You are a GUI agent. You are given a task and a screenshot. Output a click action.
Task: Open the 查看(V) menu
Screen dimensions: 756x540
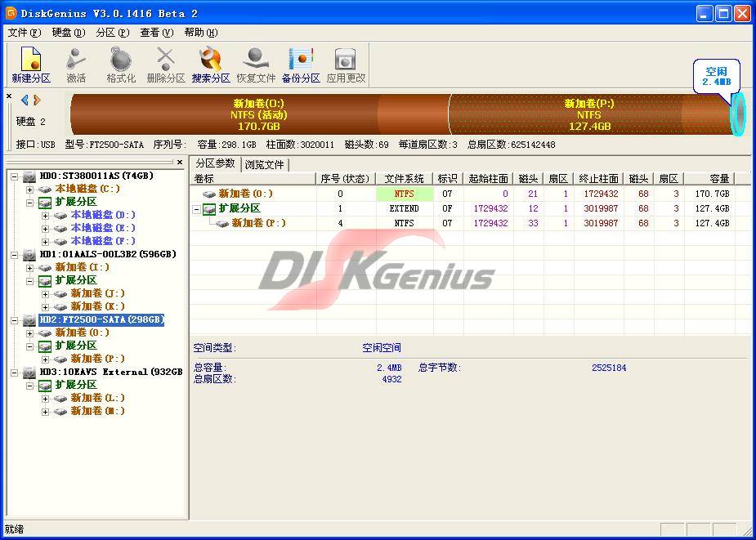click(x=157, y=33)
